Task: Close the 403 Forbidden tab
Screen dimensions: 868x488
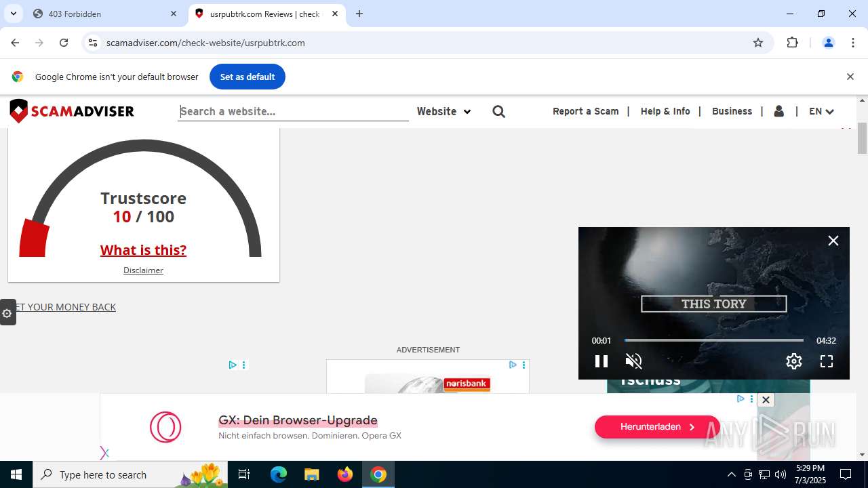Action: (174, 14)
